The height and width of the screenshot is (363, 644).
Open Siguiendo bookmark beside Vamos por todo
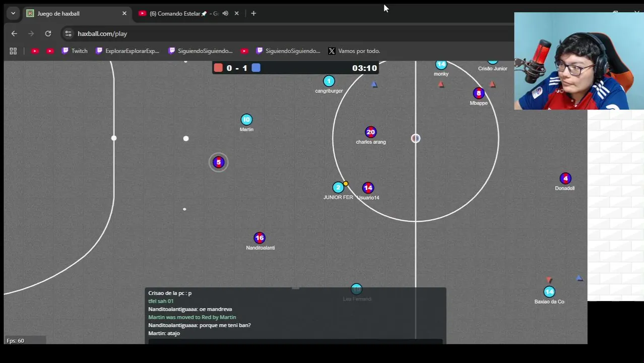[288, 51]
